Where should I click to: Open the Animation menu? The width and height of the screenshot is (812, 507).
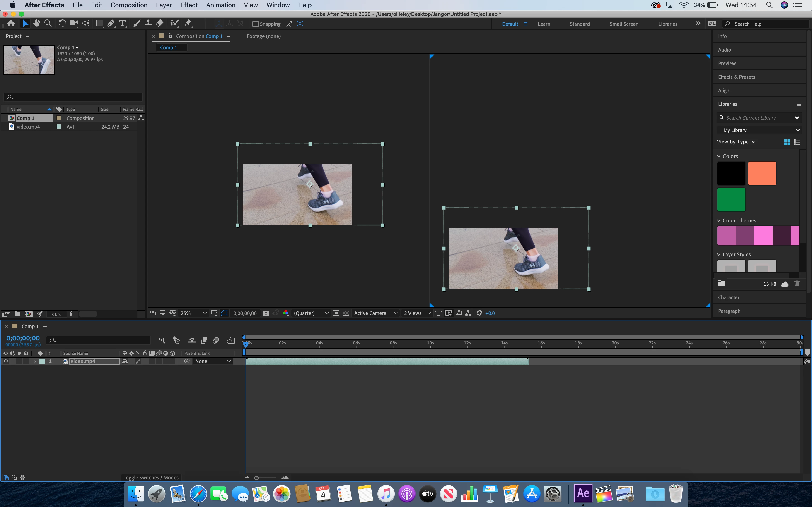coord(220,5)
